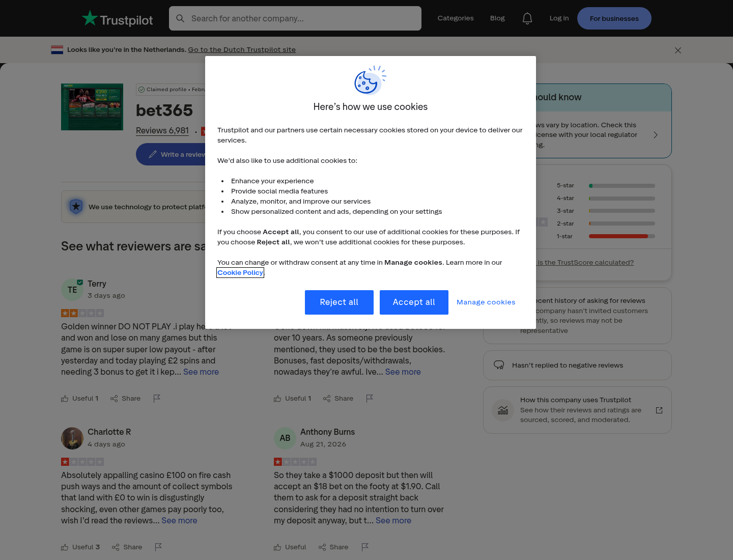Open Manage cookies
The width and height of the screenshot is (733, 560).
point(486,302)
